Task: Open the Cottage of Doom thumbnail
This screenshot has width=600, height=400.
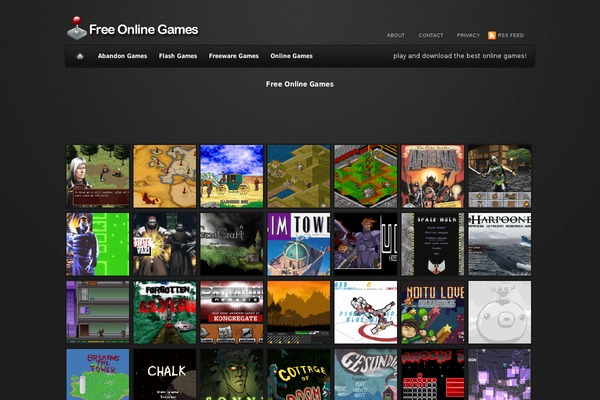Action: 299,374
